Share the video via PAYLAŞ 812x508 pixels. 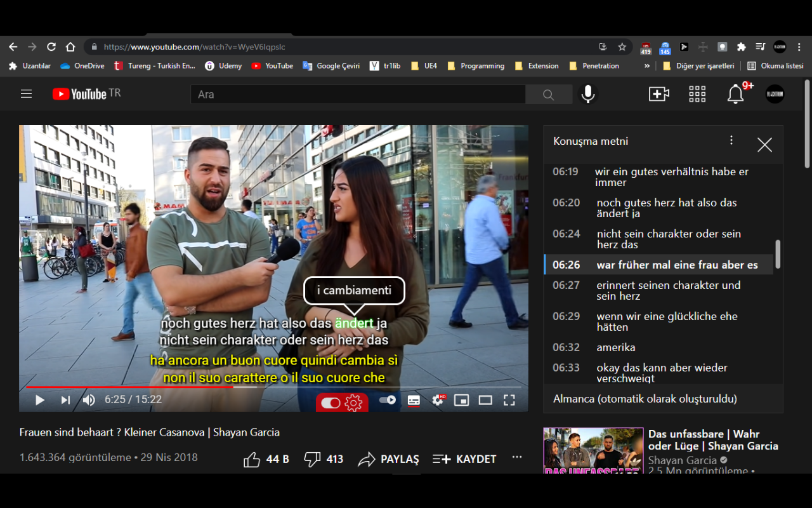click(x=388, y=459)
